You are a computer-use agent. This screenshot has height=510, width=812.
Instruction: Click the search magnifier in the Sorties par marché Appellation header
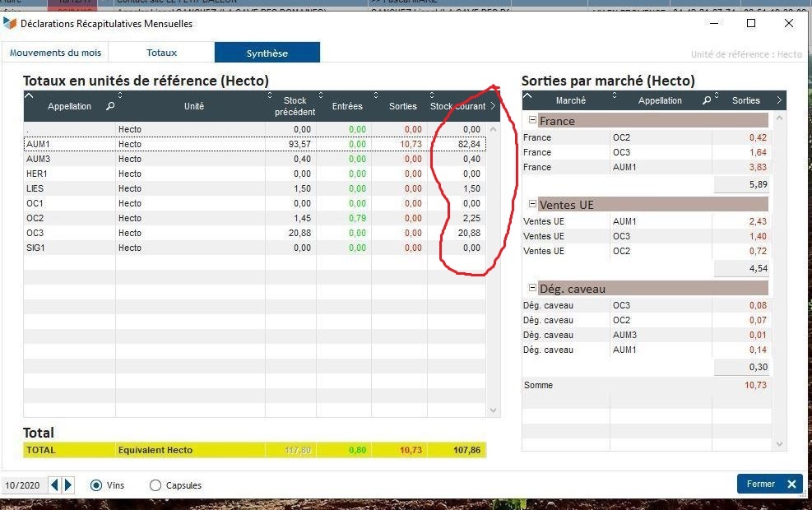pyautogui.click(x=706, y=100)
